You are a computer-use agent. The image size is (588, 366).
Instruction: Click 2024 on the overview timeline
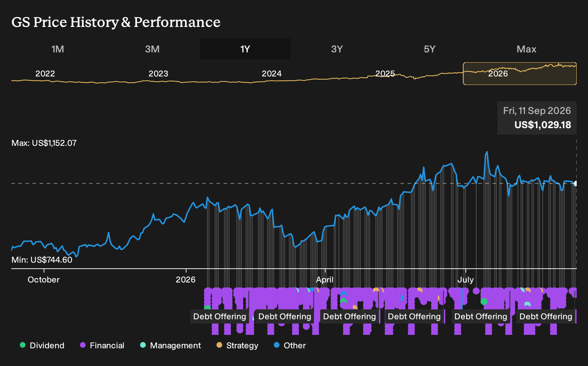coord(271,74)
